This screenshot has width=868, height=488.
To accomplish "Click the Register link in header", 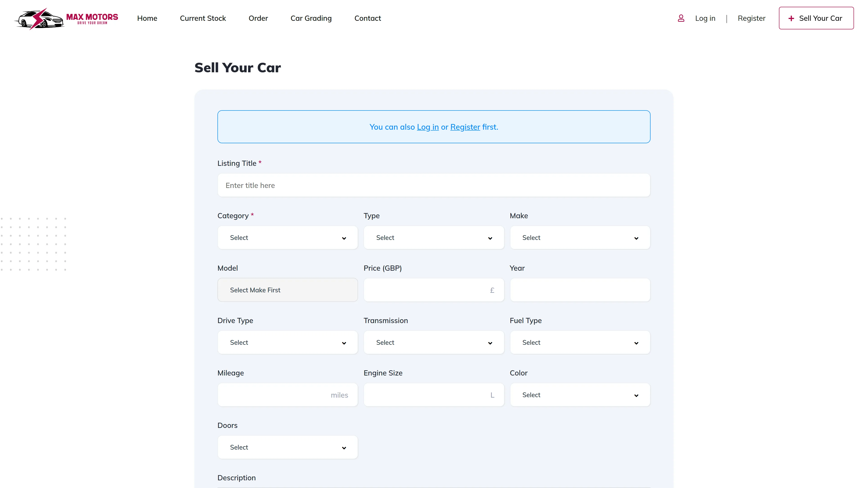I will 751,18.
